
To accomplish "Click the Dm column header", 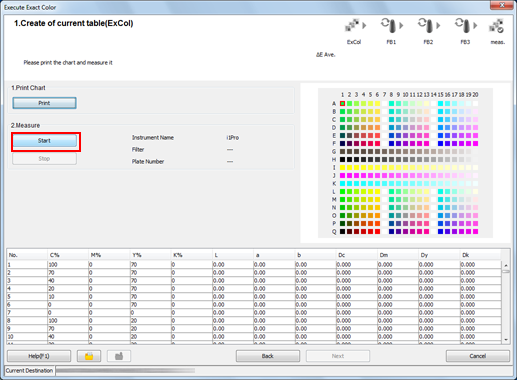I will (398, 255).
